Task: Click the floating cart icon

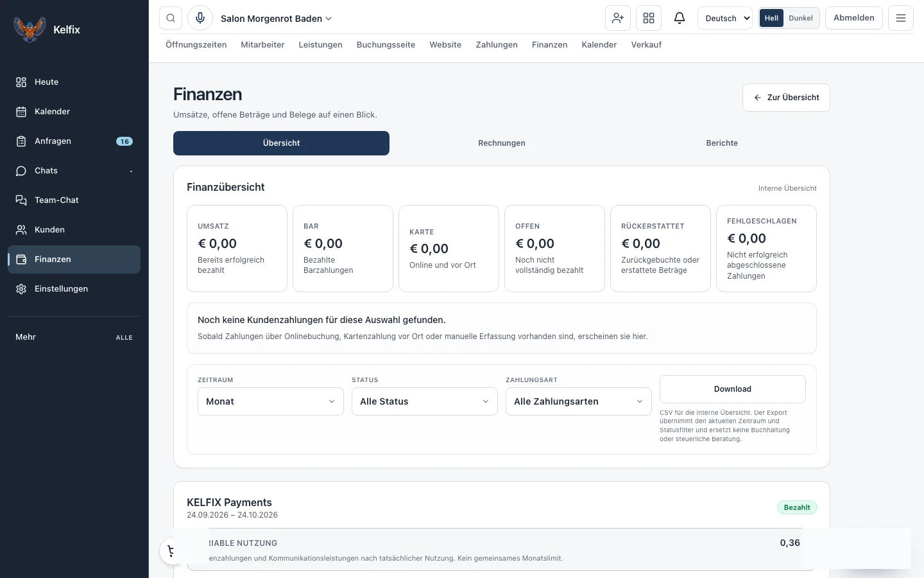Action: pos(172,551)
